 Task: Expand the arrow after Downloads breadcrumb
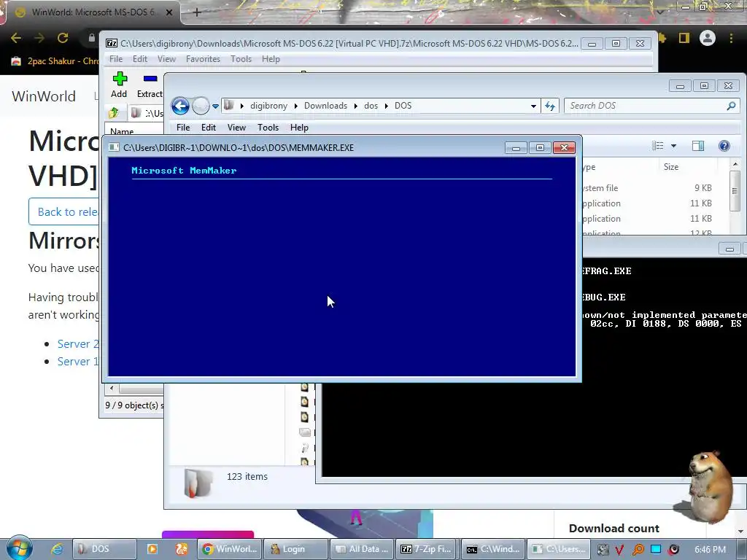(356, 106)
